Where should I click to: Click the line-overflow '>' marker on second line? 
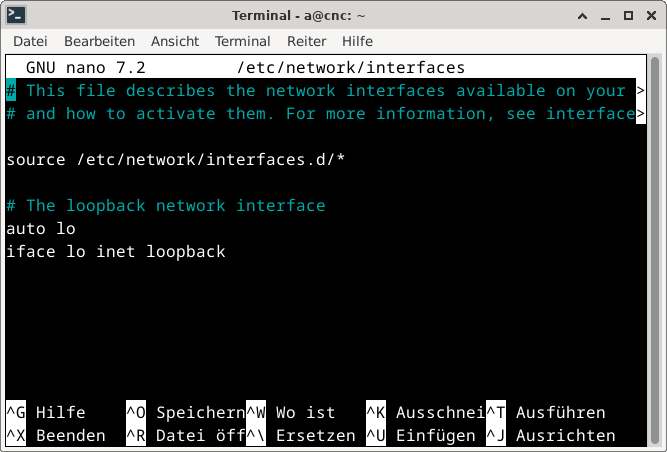641,113
